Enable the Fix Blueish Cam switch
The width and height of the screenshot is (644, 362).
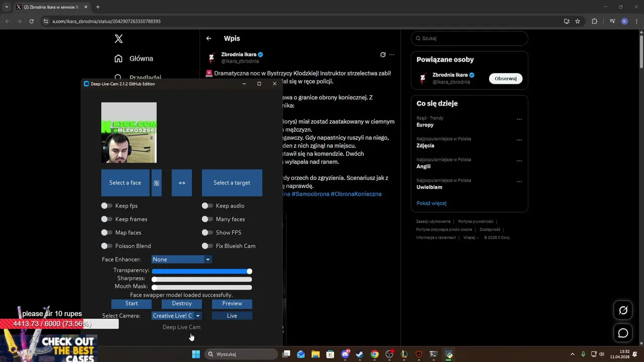[207, 246]
